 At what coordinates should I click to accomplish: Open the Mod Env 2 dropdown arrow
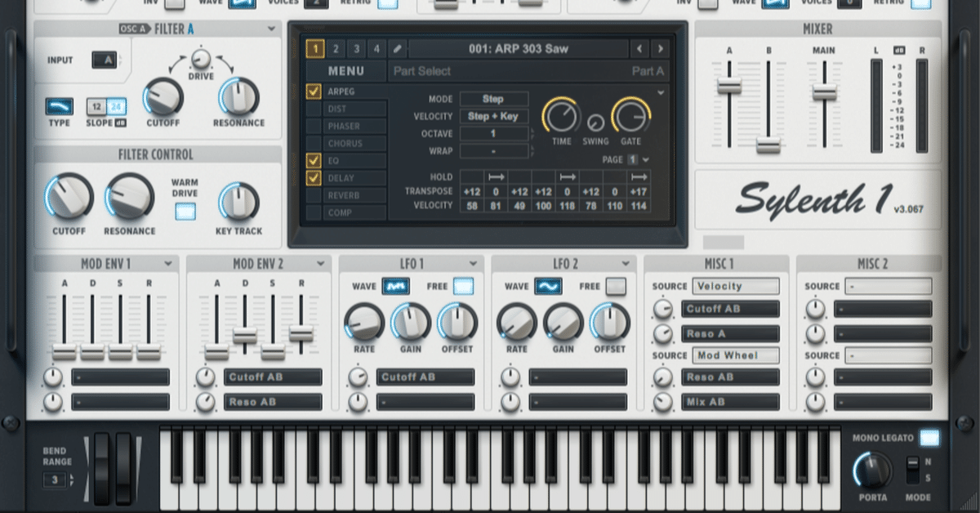coord(320,264)
